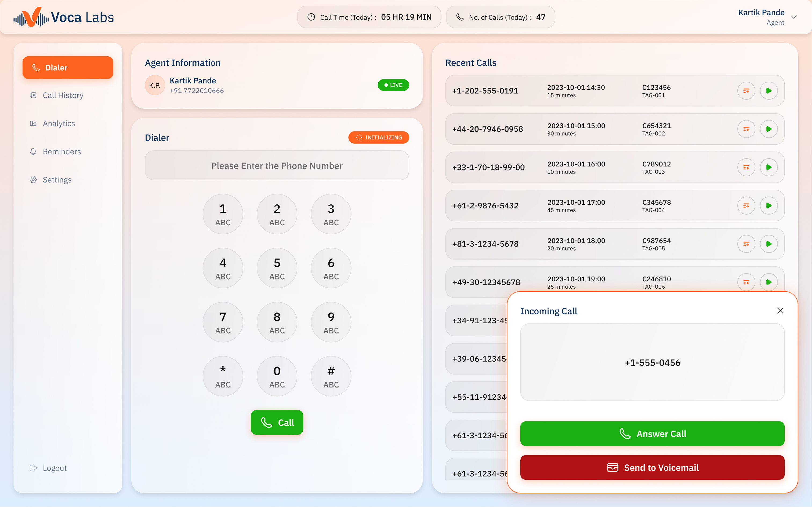Close the Incoming Call popup
812x507 pixels.
click(x=780, y=311)
